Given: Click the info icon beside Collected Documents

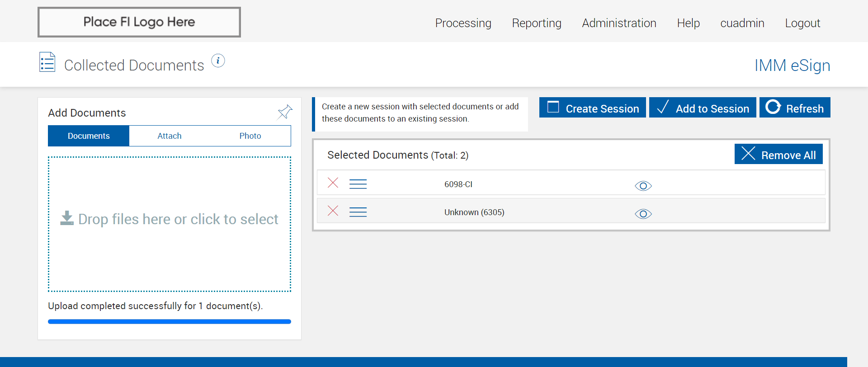Looking at the screenshot, I should point(218,61).
